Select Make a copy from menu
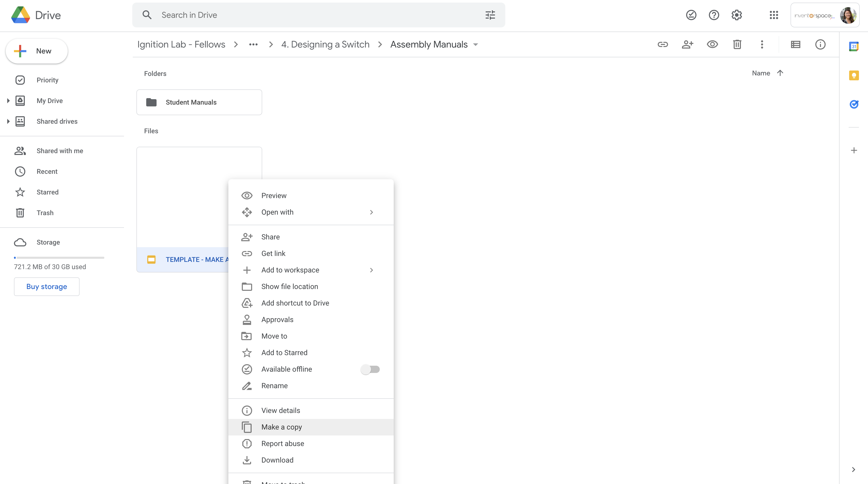 click(x=281, y=427)
